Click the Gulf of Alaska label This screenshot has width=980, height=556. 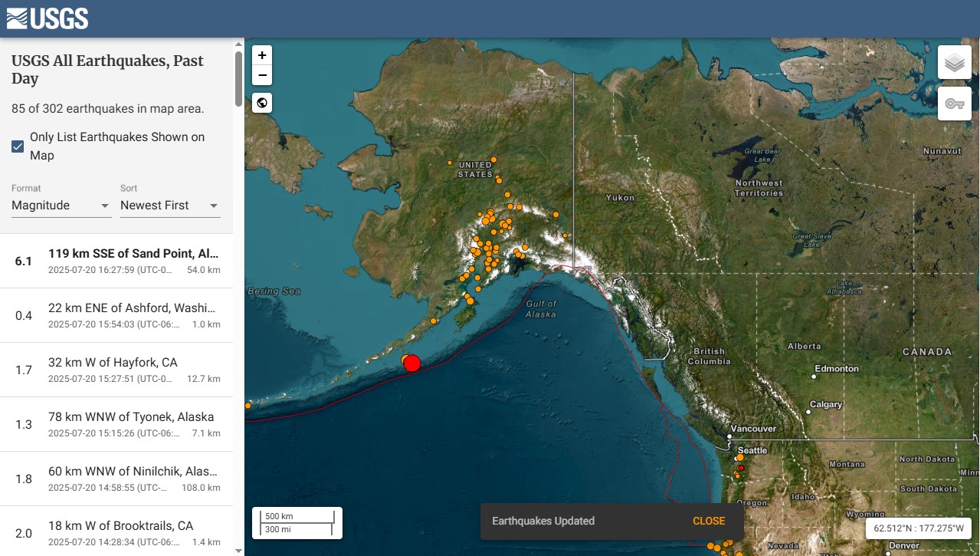541,309
